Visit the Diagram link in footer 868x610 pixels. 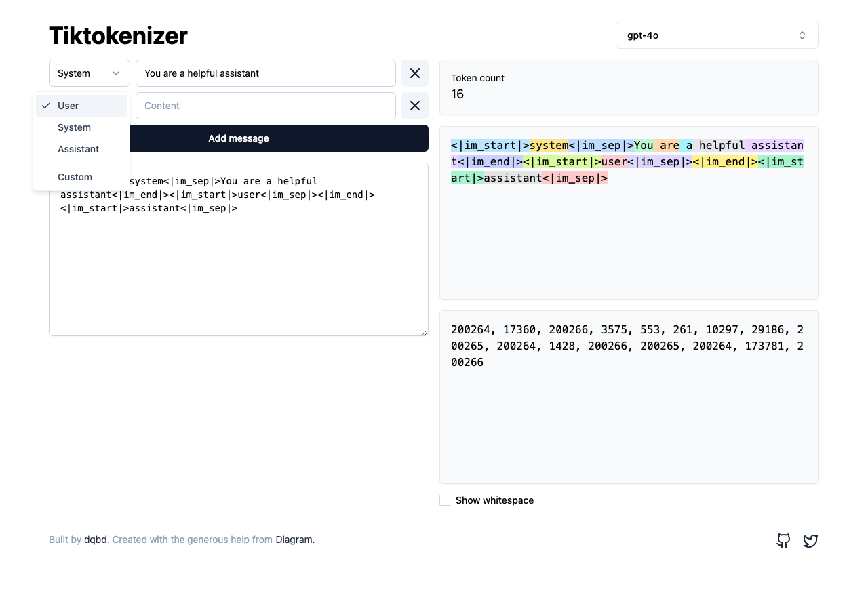(x=294, y=540)
